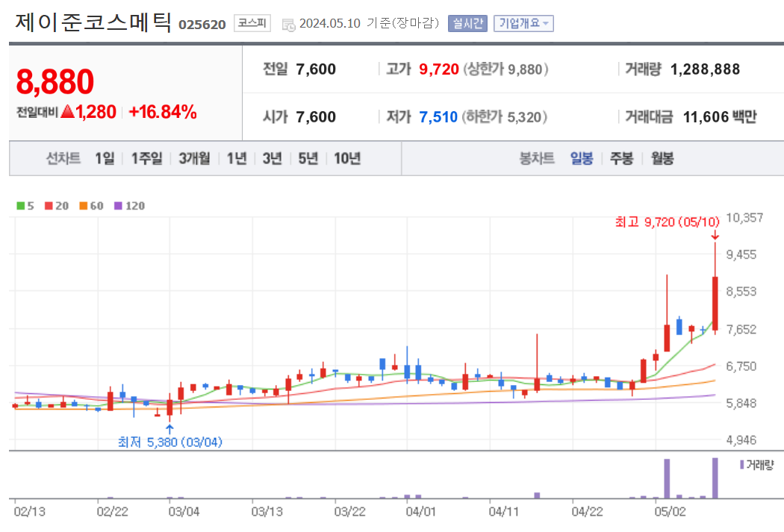Click the 실시간 real-time button
Image resolution: width=784 pixels, height=532 pixels.
click(x=467, y=23)
